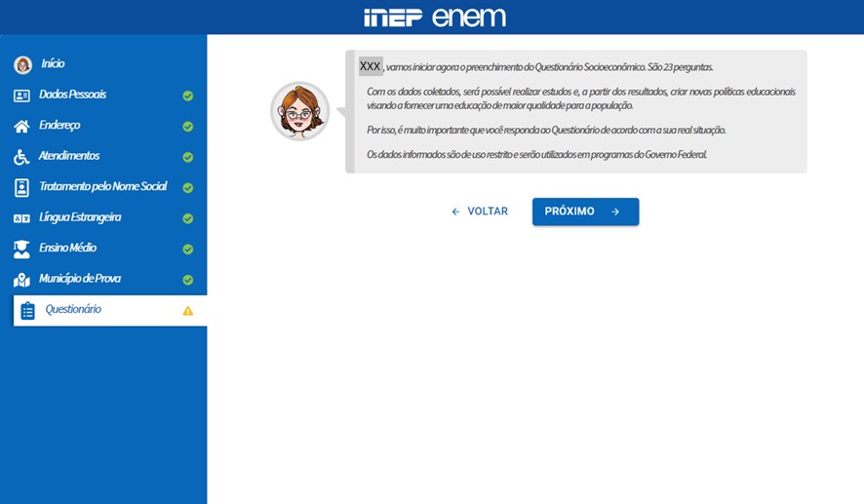Click the green checkmark next to Dados Pessoais
864x504 pixels.
pos(188,96)
